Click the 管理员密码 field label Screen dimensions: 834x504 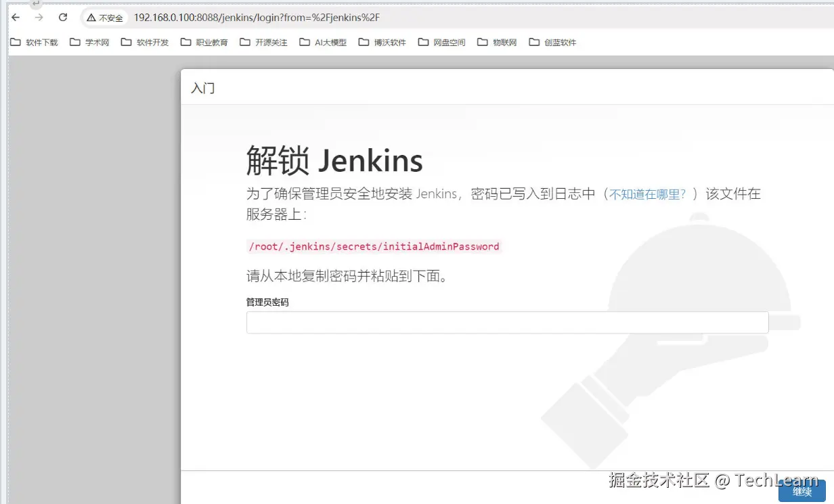click(267, 302)
